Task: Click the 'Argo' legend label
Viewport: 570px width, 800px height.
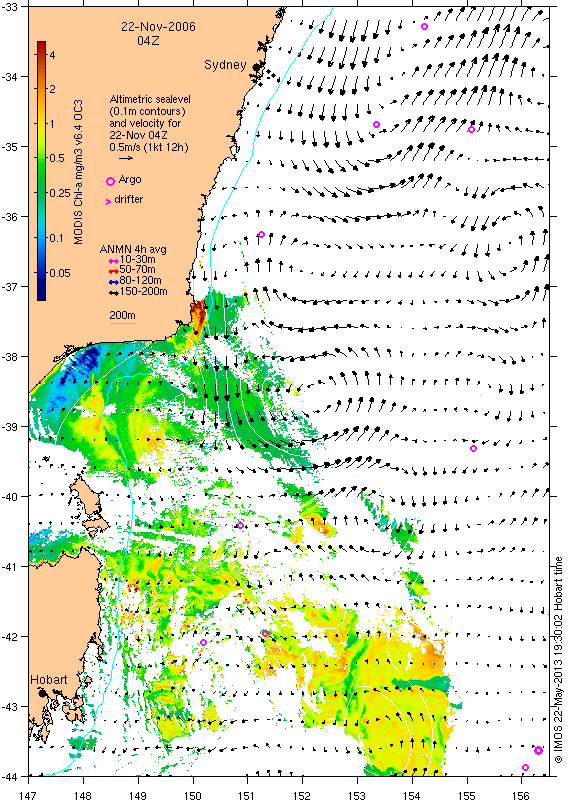Action: (x=130, y=180)
